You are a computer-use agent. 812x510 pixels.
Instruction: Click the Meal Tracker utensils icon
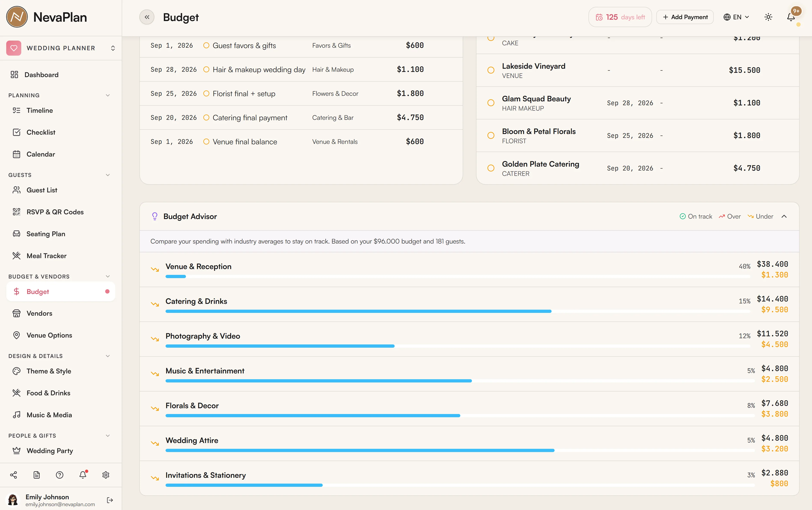tap(17, 256)
